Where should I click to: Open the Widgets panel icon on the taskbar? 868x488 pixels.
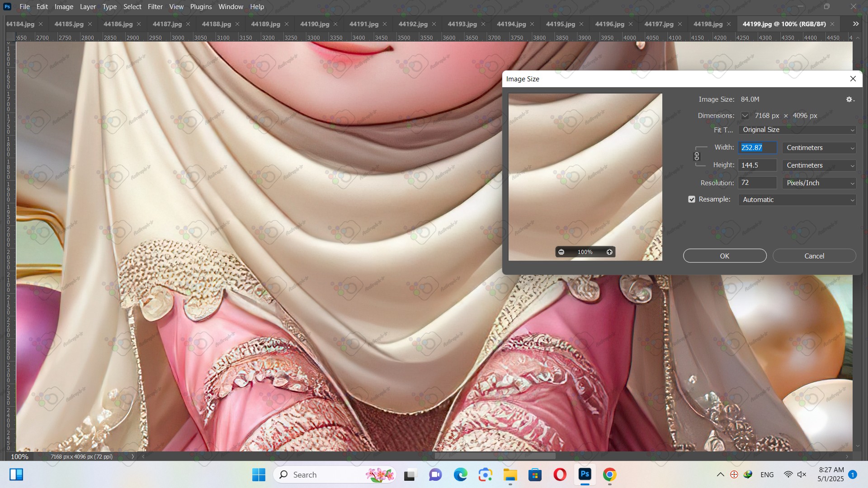pos(16,475)
